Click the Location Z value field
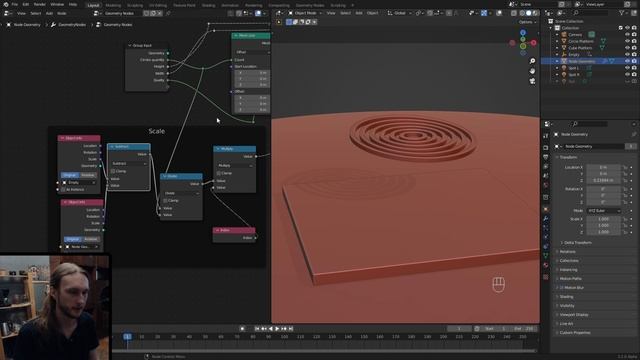 pos(604,180)
